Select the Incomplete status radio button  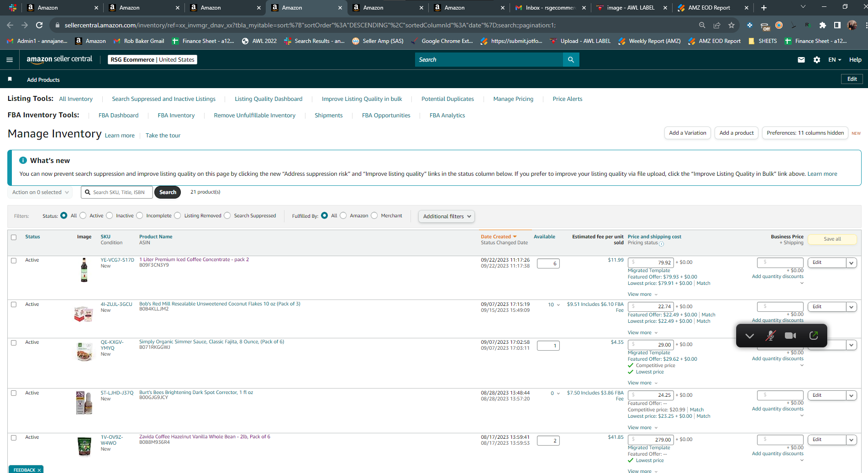point(140,215)
